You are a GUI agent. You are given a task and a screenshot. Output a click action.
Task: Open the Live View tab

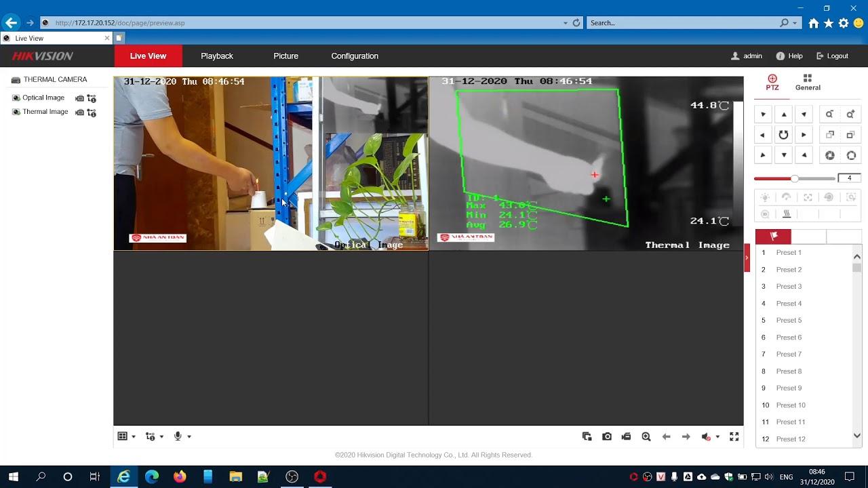point(148,56)
